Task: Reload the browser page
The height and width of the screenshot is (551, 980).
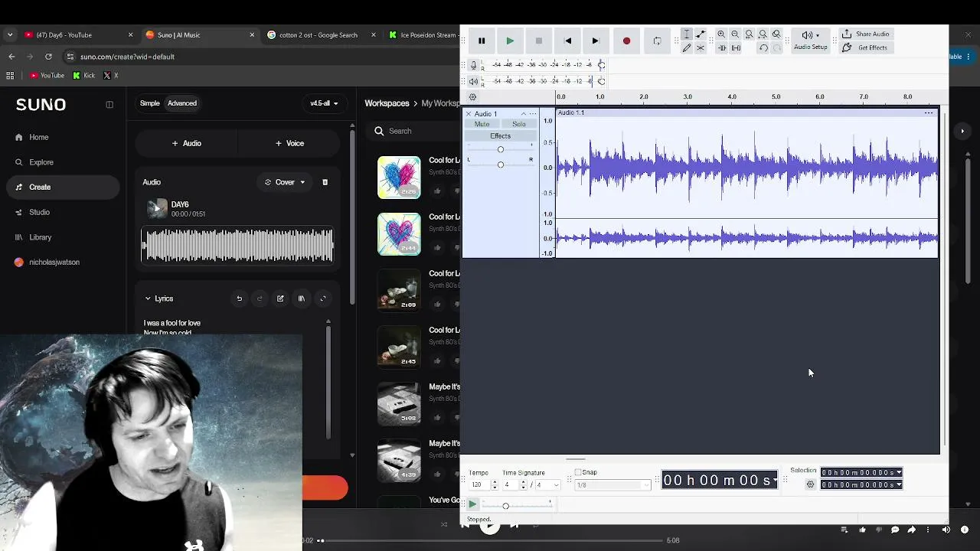Action: (x=48, y=57)
